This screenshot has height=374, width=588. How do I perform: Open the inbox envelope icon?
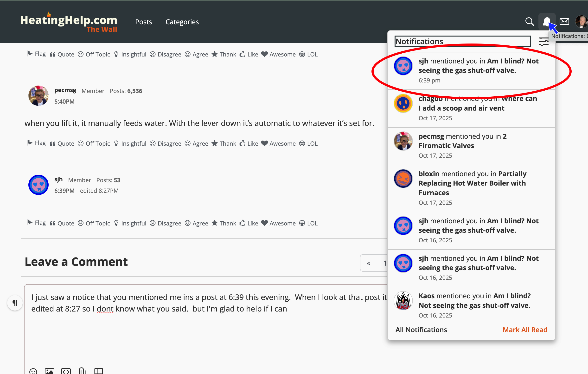pyautogui.click(x=564, y=22)
